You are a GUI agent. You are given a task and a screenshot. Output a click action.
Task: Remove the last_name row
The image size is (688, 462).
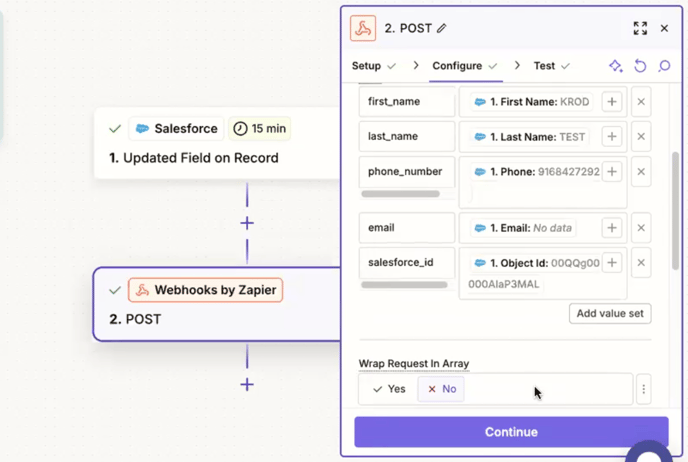(x=641, y=136)
